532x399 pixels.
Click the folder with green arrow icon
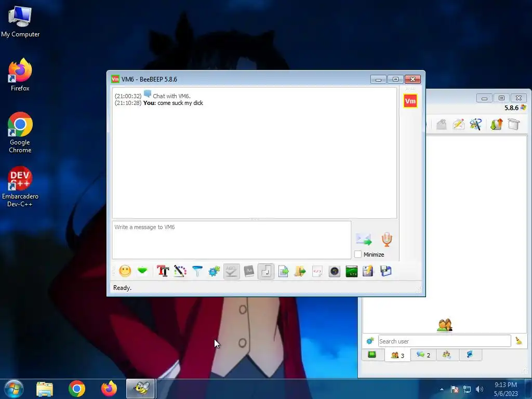[300, 271]
